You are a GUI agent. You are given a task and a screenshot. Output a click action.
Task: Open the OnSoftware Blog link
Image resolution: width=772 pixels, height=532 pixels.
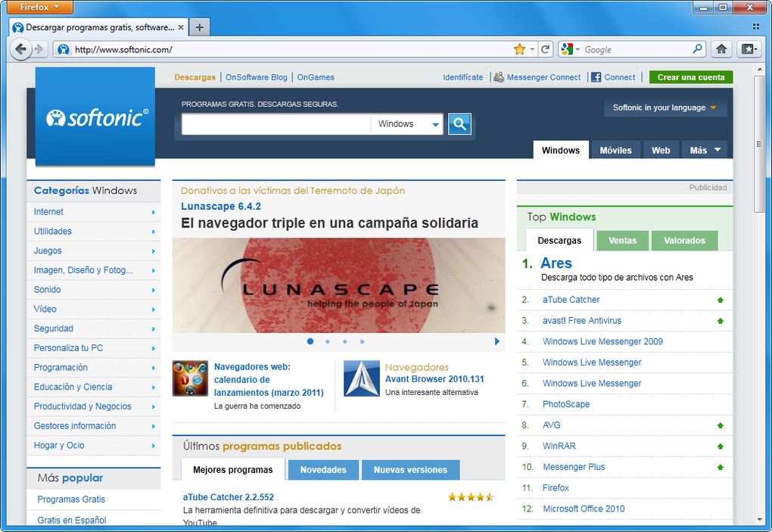(256, 77)
